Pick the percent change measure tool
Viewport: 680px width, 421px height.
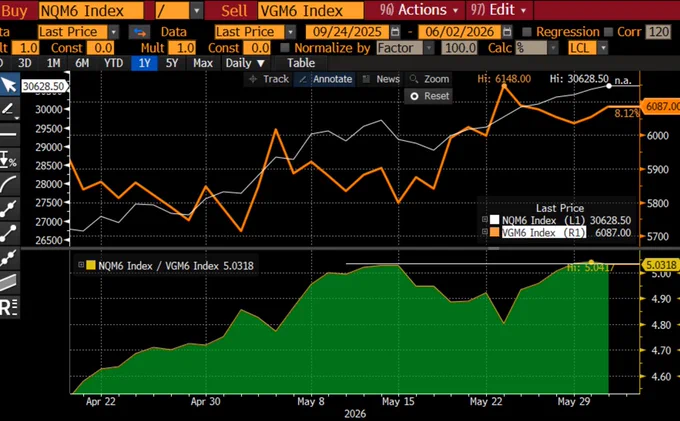point(9,160)
